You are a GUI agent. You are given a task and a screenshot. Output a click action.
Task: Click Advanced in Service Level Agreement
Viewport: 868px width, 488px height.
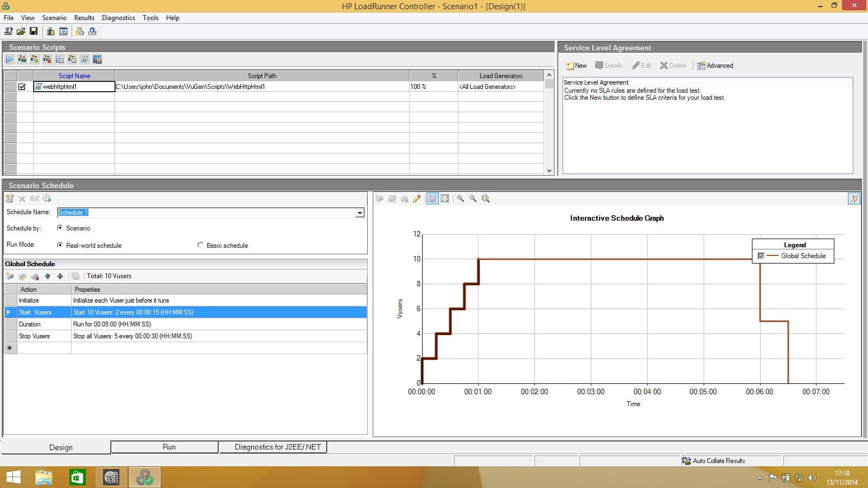[715, 66]
